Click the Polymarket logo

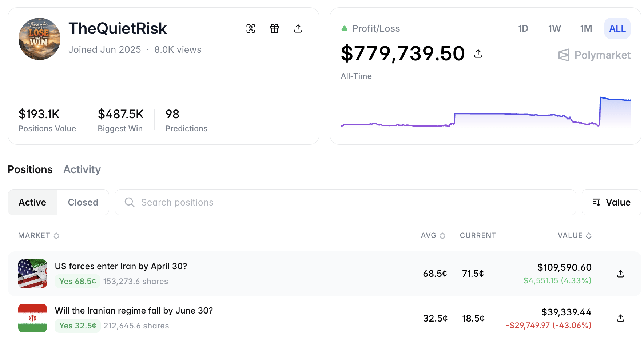[x=595, y=55]
